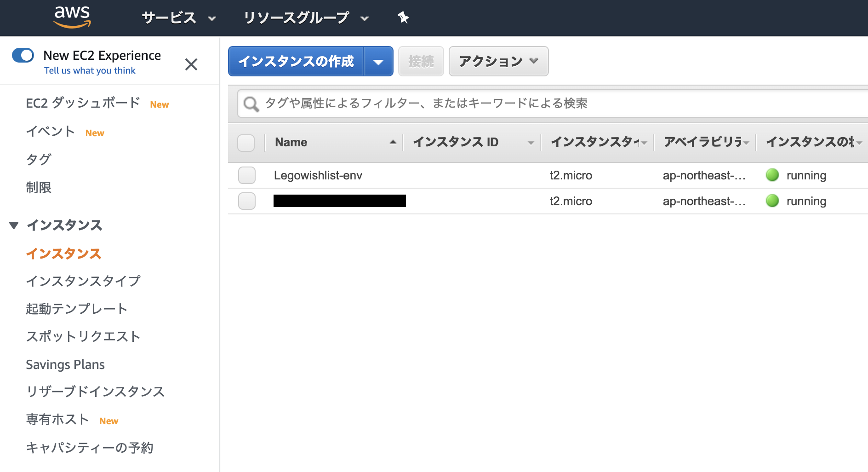The width and height of the screenshot is (868, 472).
Task: Open 起動テンプレート in sidebar
Action: (x=76, y=309)
